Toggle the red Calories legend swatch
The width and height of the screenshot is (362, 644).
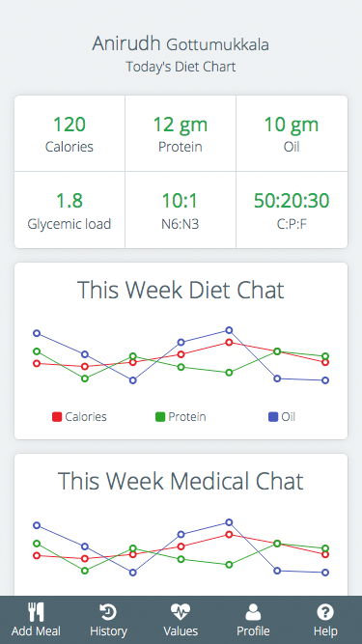coord(57,417)
